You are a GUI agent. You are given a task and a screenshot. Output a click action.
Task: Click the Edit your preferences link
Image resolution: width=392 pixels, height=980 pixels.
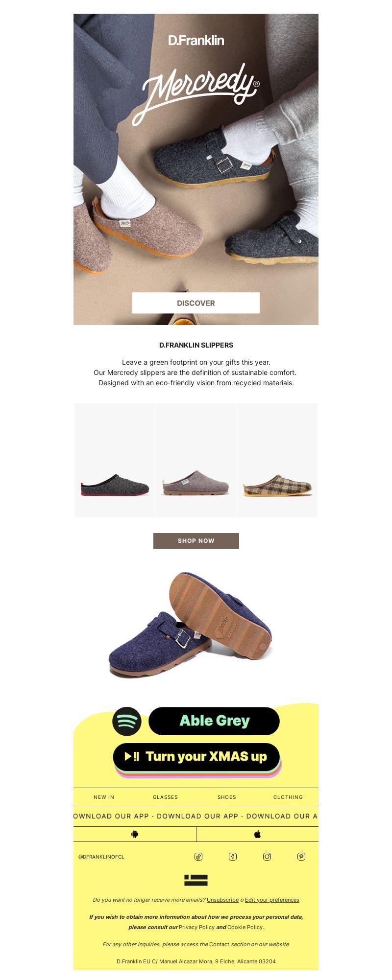coord(272,900)
